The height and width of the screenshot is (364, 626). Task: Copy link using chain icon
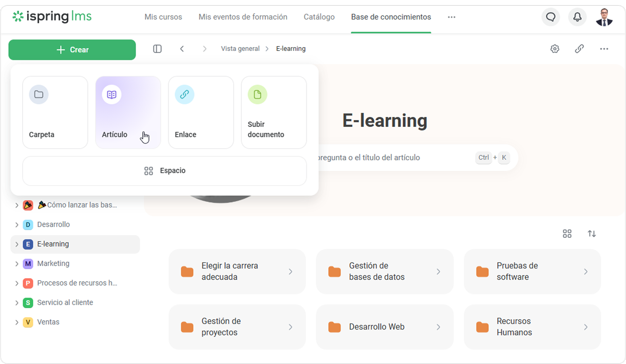click(x=579, y=49)
